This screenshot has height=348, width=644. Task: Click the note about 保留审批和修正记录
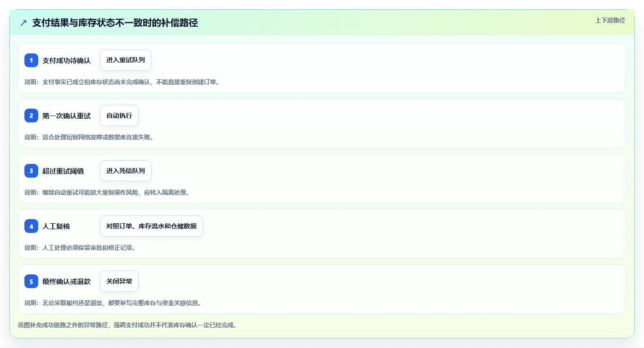[x=80, y=248]
